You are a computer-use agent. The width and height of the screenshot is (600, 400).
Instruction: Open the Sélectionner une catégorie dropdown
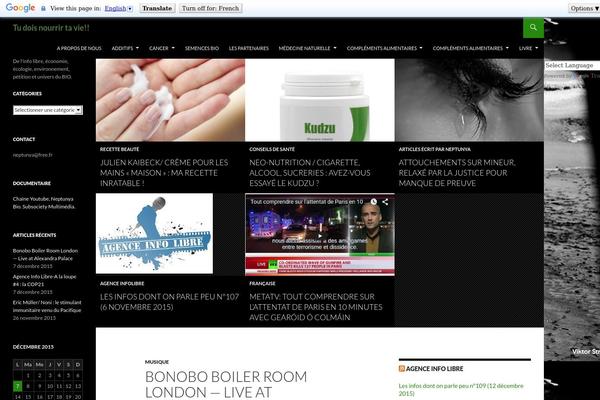pos(48,110)
